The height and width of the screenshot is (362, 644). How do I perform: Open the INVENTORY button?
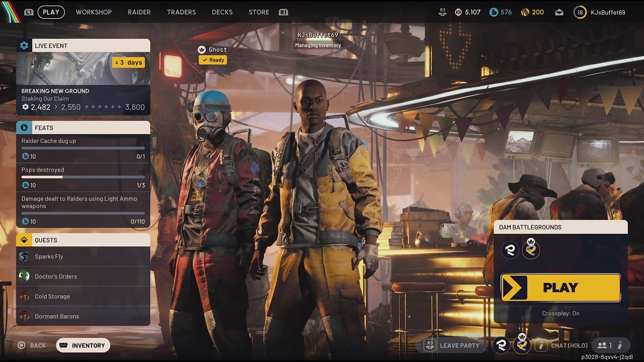click(83, 345)
